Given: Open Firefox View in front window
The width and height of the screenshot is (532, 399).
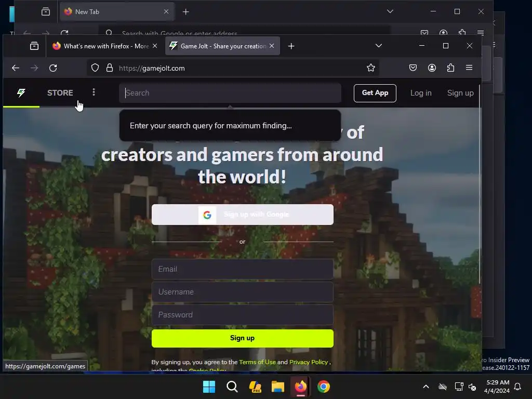Looking at the screenshot, I should (x=34, y=46).
